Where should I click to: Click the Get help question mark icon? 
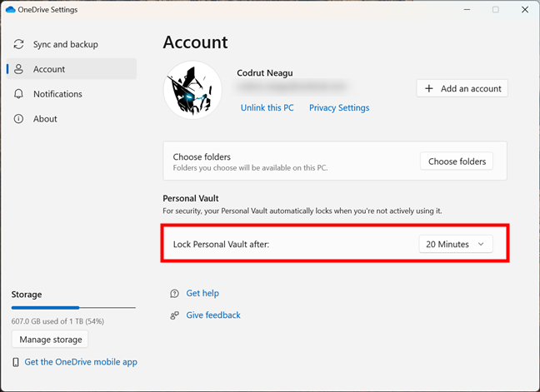click(x=175, y=293)
